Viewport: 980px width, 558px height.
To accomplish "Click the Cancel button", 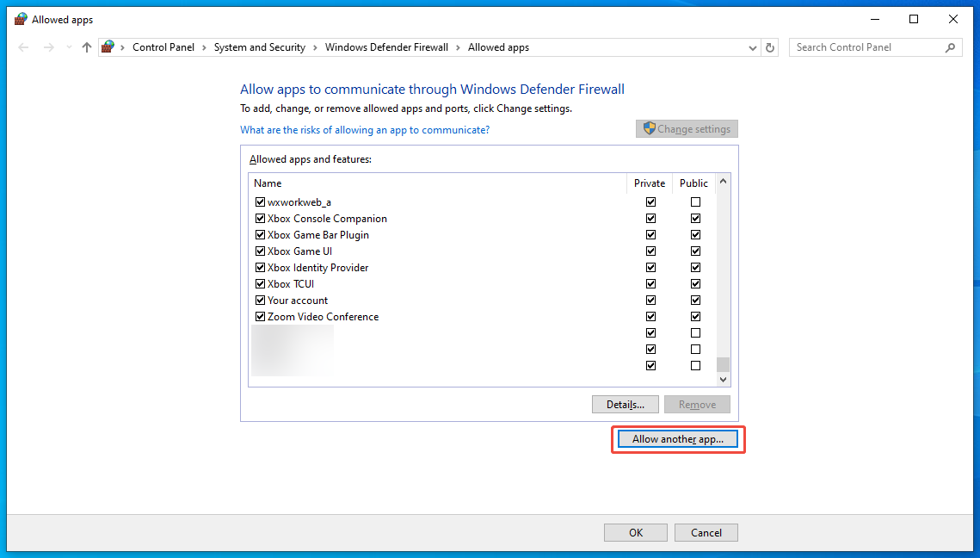I will click(x=706, y=533).
